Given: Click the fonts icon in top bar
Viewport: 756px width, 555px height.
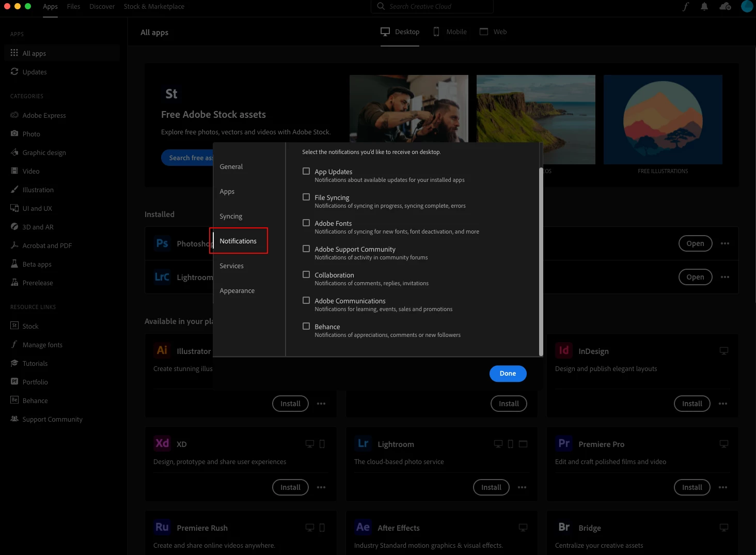Looking at the screenshot, I should click(686, 6).
